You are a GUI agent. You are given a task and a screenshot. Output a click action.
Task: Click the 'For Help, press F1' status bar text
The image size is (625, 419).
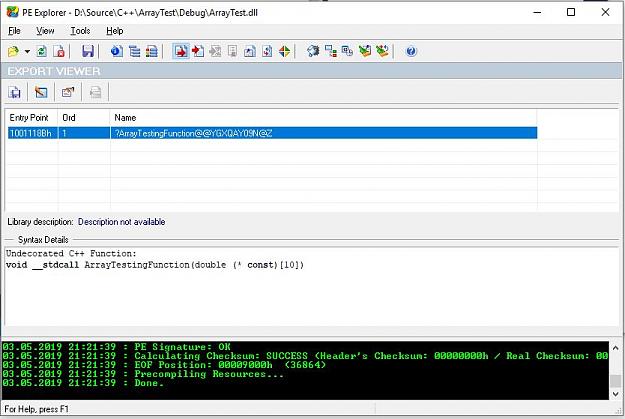click(x=37, y=409)
